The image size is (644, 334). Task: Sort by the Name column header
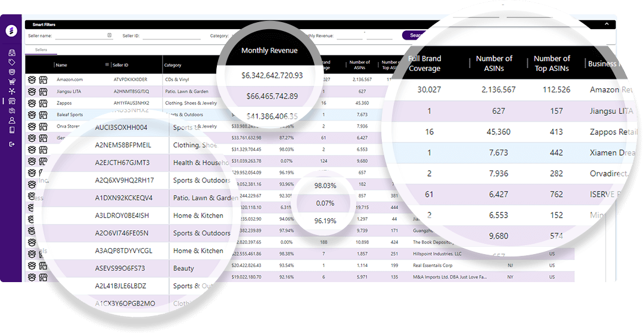click(61, 65)
